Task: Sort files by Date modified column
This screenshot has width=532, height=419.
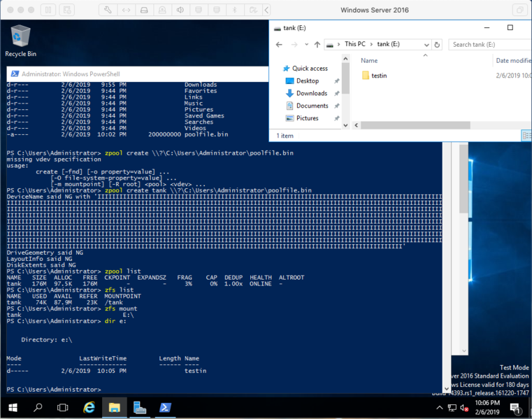Action: (513, 60)
